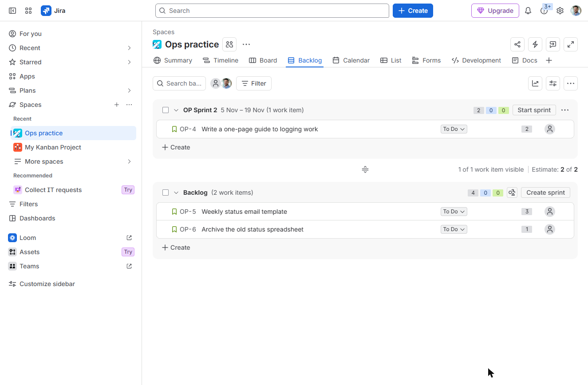Collapse the sidebar panel icon
Viewport: 588px width, 385px height.
click(12, 11)
